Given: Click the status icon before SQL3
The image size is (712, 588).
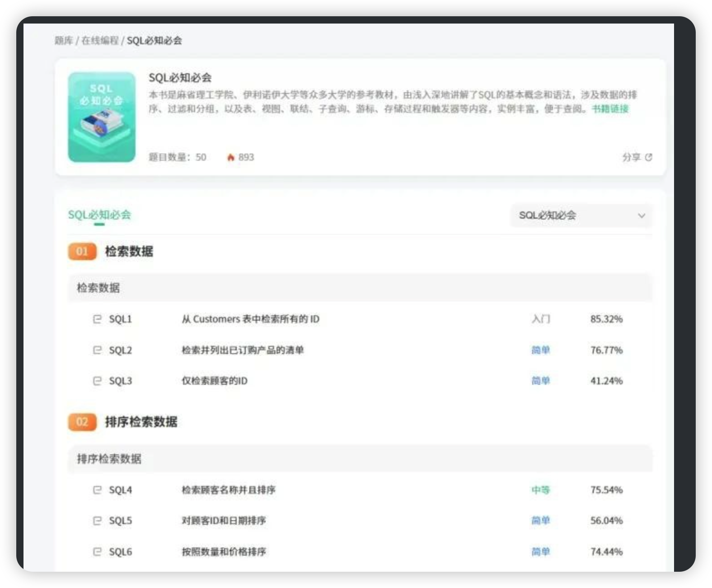Looking at the screenshot, I should [x=97, y=381].
